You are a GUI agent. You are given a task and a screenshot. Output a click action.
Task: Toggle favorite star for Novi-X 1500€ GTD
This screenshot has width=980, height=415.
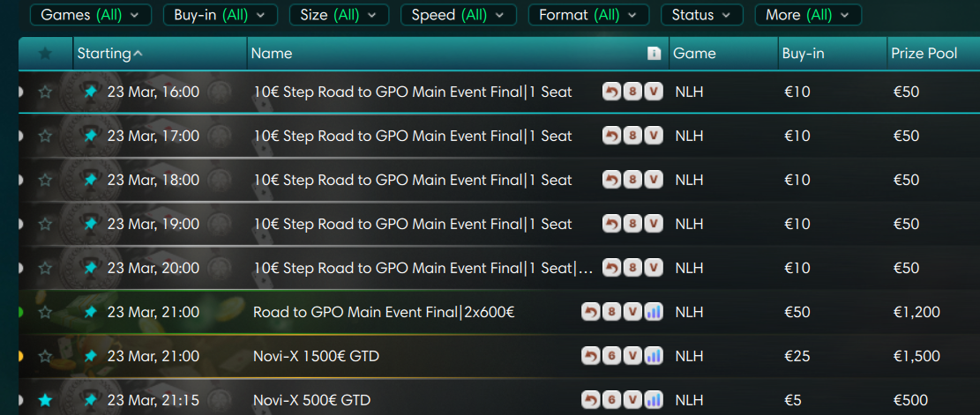45,356
